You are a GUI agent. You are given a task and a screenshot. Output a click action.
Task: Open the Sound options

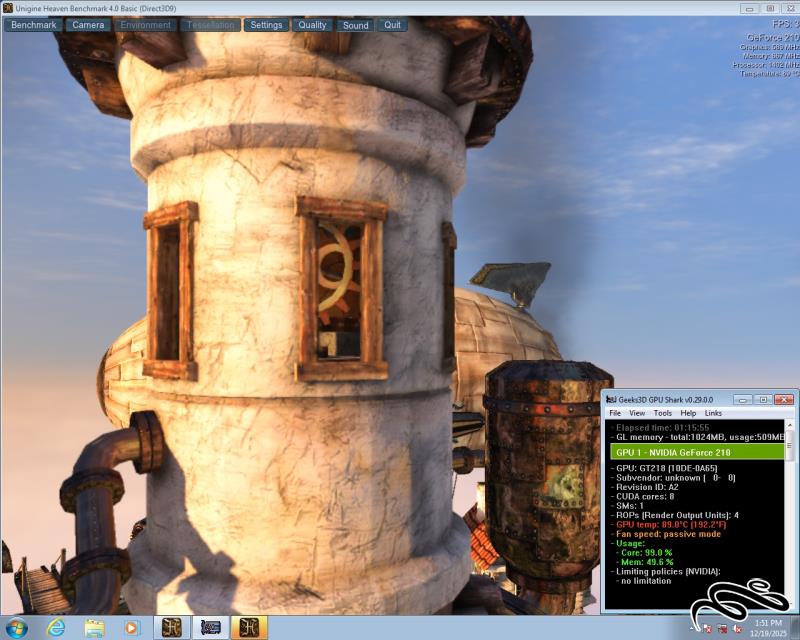[x=355, y=25]
